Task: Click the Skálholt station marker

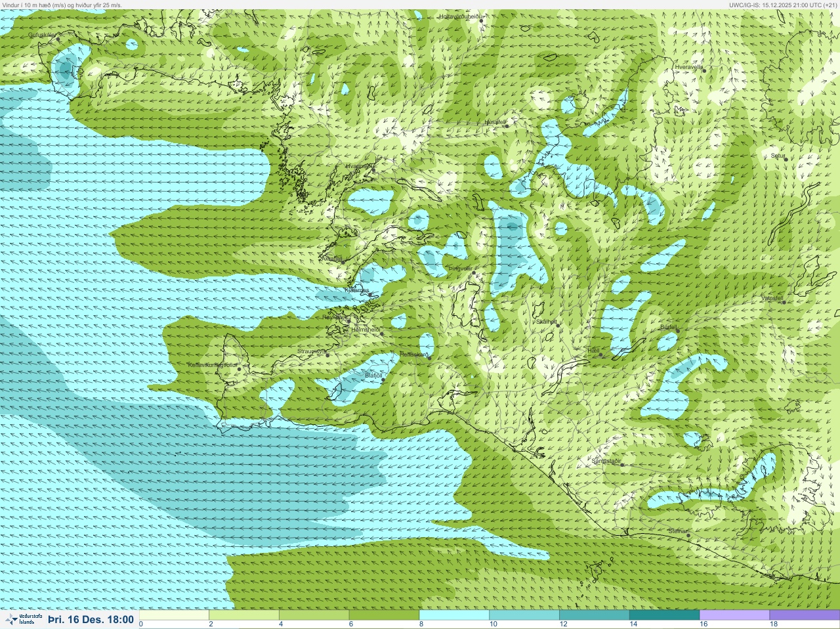Action: coord(558,325)
